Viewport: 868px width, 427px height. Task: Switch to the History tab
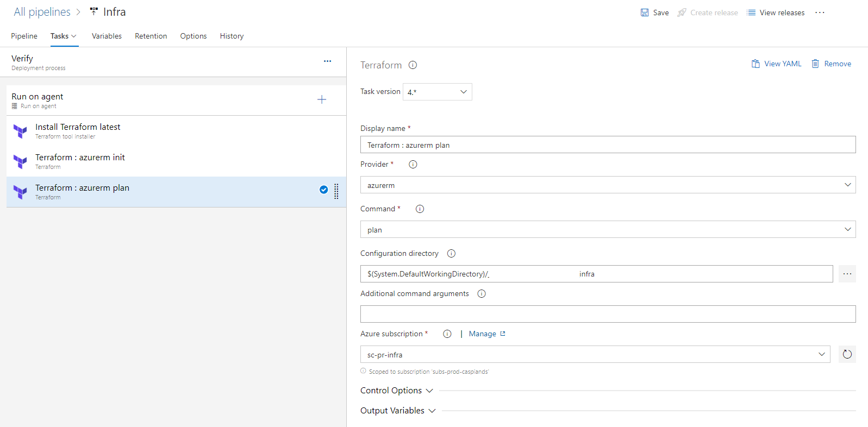coord(232,36)
